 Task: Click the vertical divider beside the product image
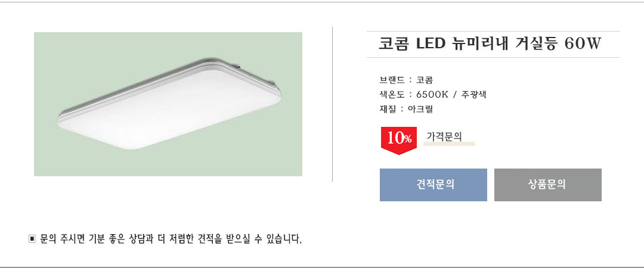click(332, 104)
